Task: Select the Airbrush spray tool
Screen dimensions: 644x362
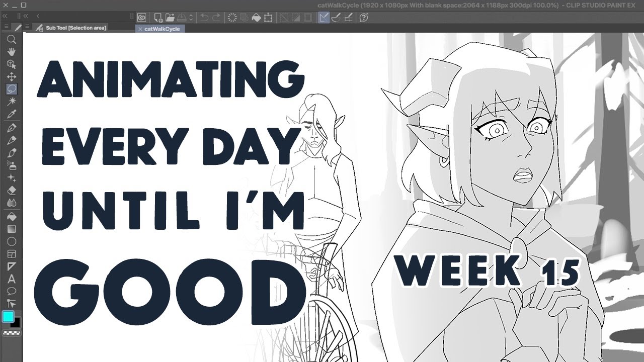Action: coord(11,165)
